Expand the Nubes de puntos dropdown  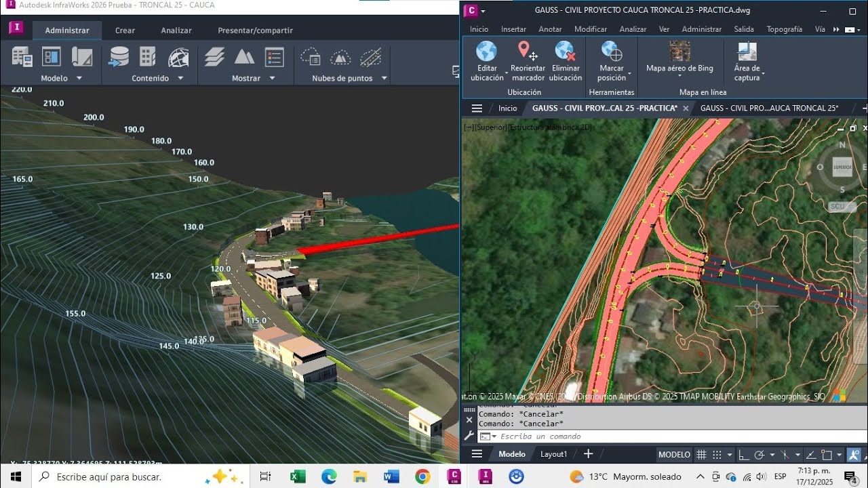(384, 78)
